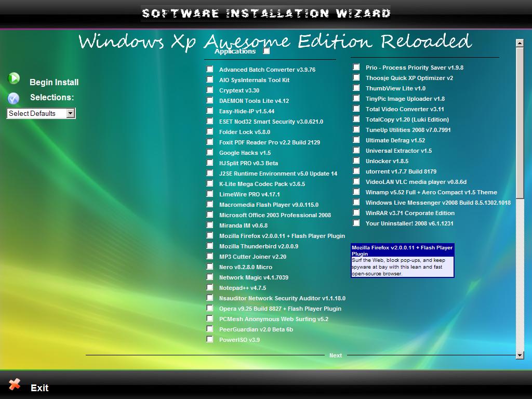Tick PowerISO v3.9 checkbox
The image size is (532, 399).
click(210, 339)
